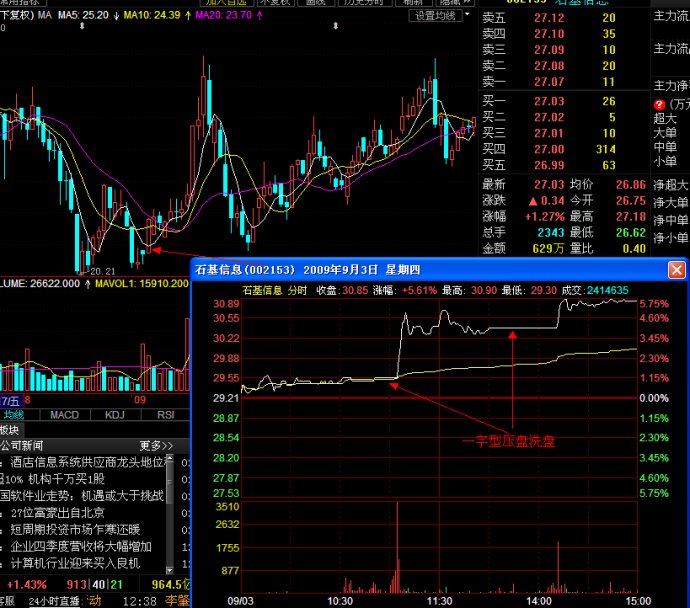Close the 石基信息 intraday popup window
Screen dimensions: 690x608
(x=677, y=269)
